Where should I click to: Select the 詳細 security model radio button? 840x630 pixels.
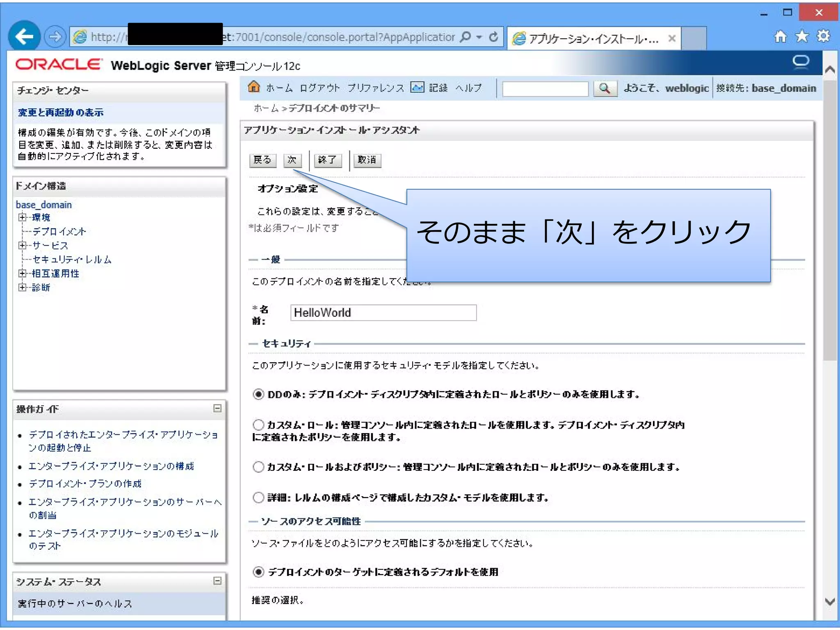258,498
